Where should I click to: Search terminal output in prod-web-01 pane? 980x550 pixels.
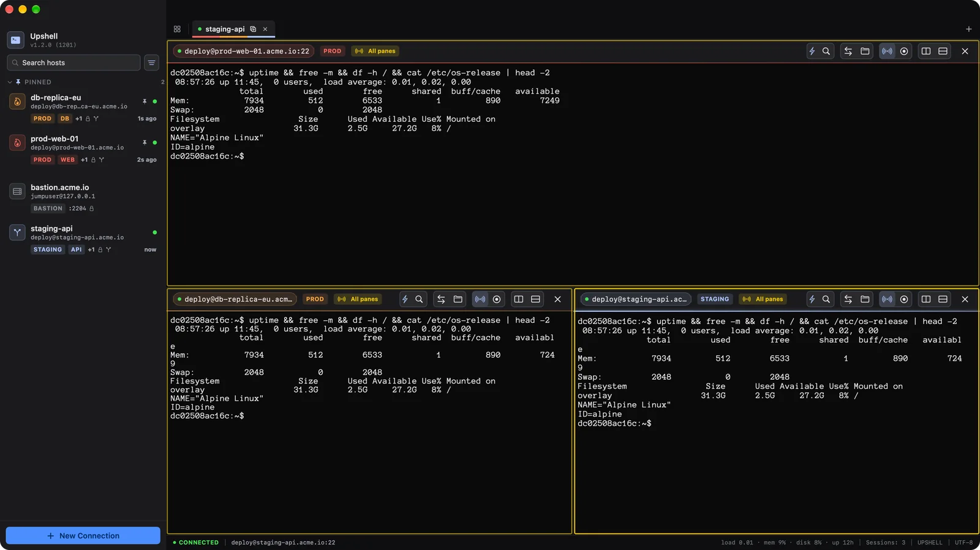[826, 51]
